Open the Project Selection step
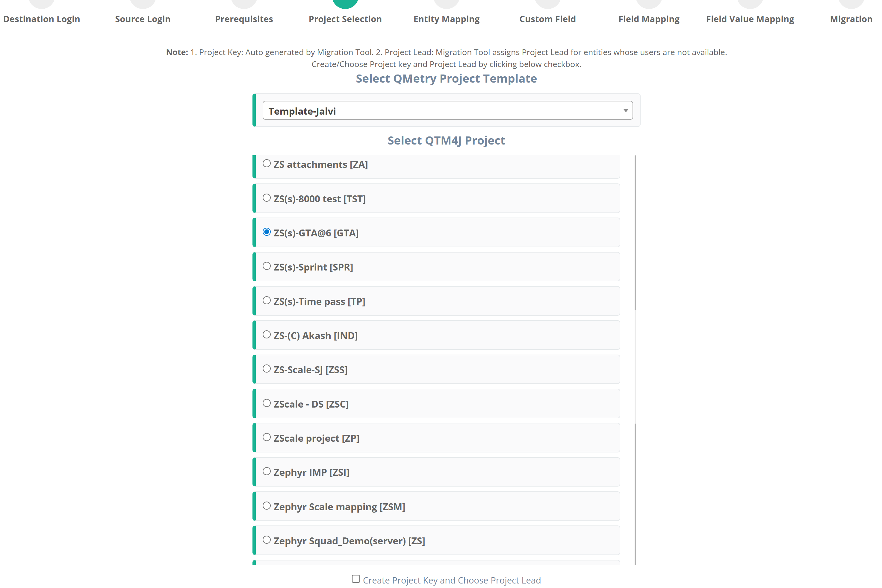Image resolution: width=882 pixels, height=588 pixels. tap(345, 19)
